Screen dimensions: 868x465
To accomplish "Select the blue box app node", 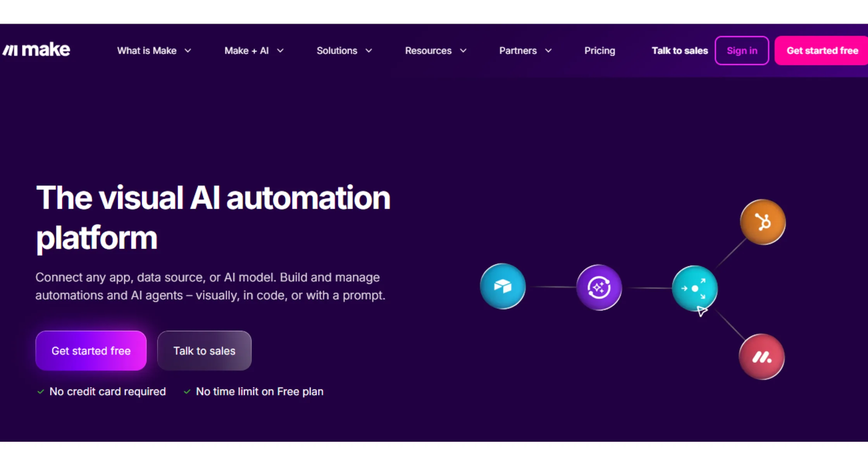I will tap(503, 286).
